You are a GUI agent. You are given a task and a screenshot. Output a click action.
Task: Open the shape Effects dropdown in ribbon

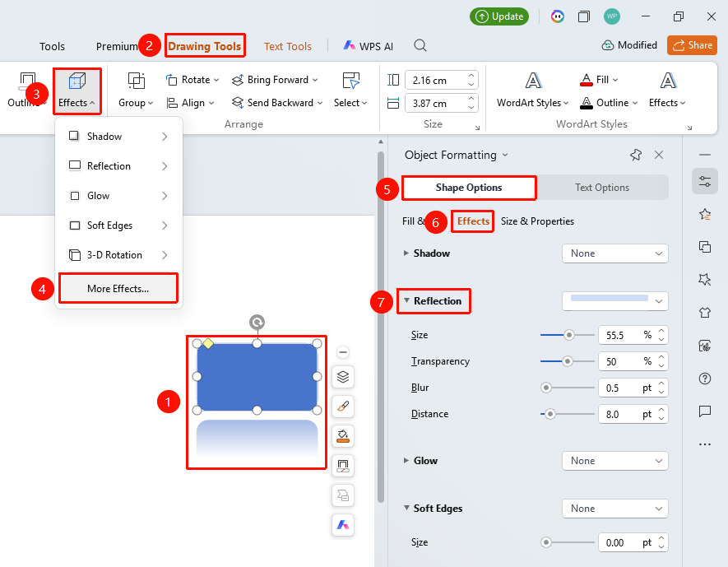pyautogui.click(x=77, y=91)
